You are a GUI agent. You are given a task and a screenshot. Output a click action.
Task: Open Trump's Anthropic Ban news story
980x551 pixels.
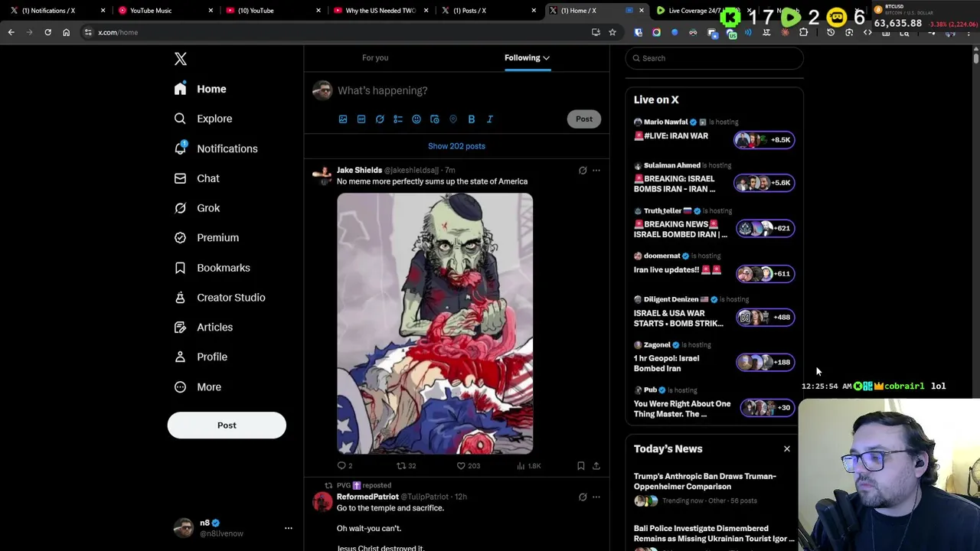704,481
